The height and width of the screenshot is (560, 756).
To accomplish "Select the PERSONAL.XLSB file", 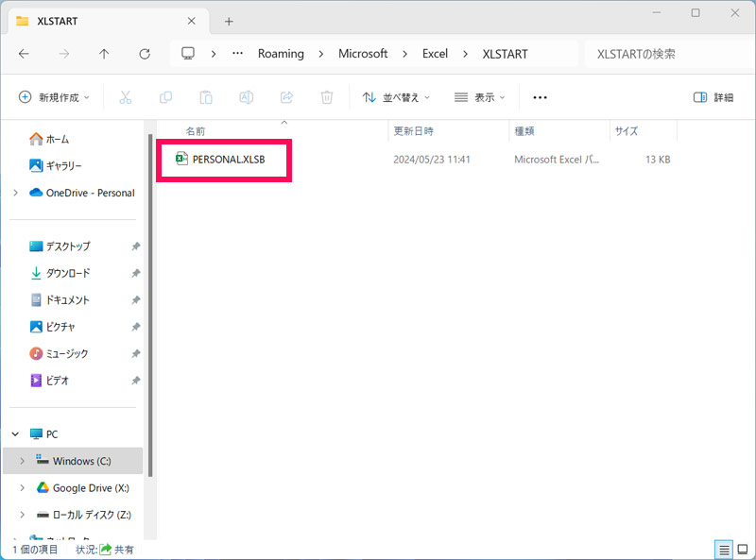I will pos(228,160).
